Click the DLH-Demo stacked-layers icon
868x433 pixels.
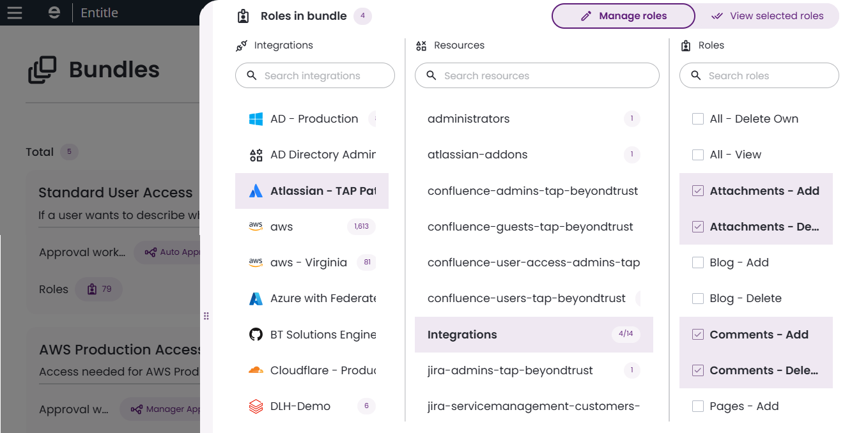coord(255,406)
